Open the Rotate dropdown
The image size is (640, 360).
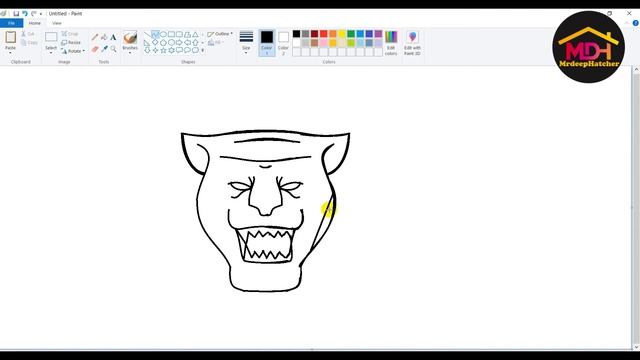(x=73, y=51)
